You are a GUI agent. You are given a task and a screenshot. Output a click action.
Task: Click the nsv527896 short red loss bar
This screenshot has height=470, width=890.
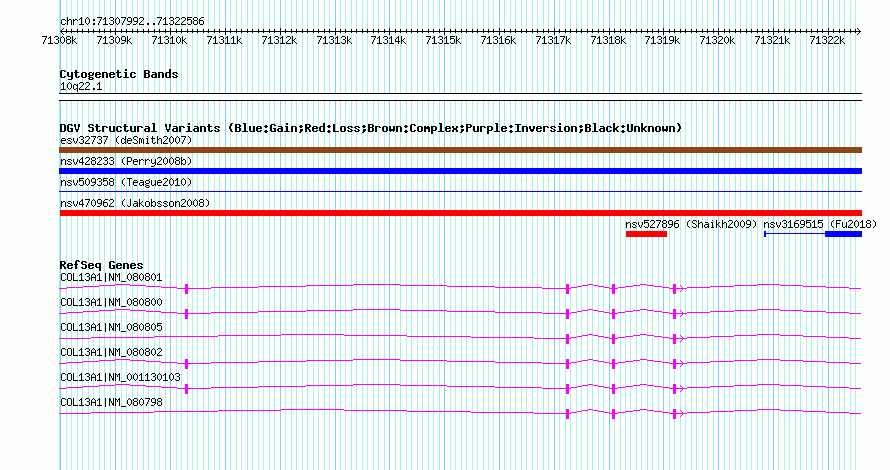click(x=646, y=234)
